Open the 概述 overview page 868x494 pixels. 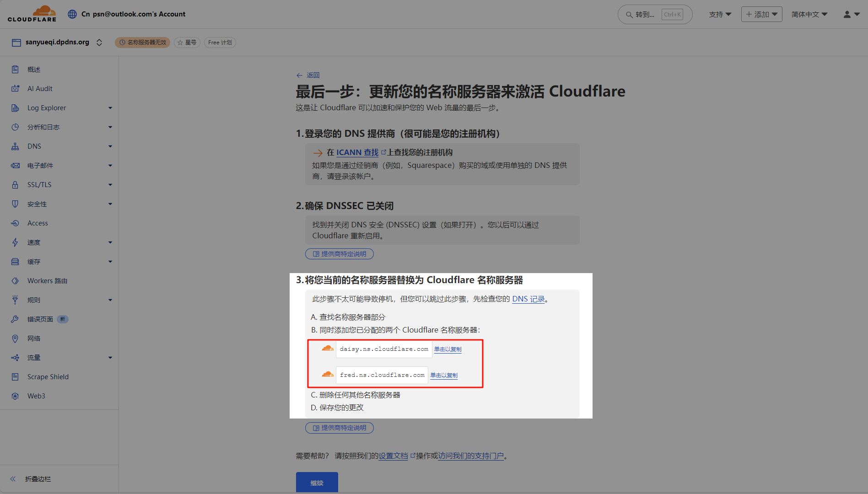34,70
